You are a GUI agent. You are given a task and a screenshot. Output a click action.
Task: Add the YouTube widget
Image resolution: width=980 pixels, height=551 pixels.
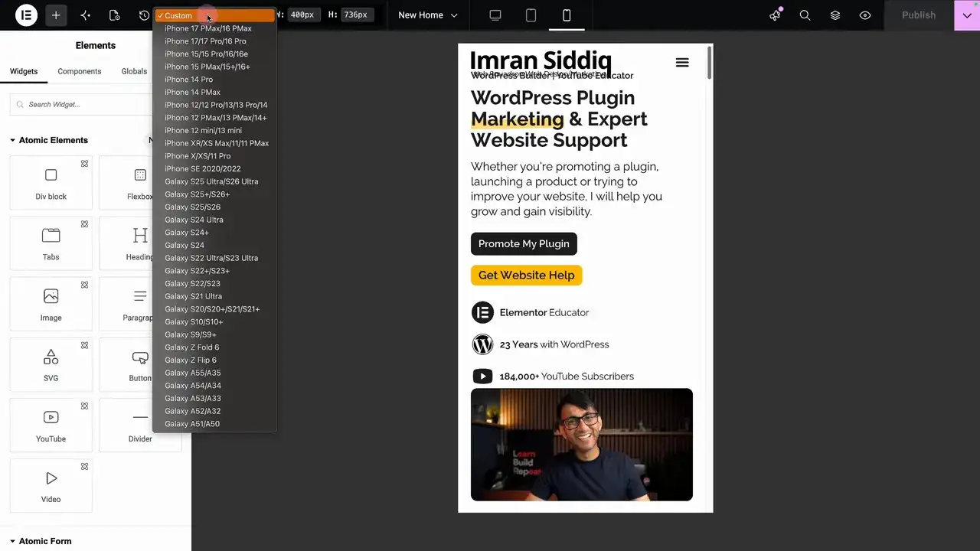pyautogui.click(x=51, y=425)
